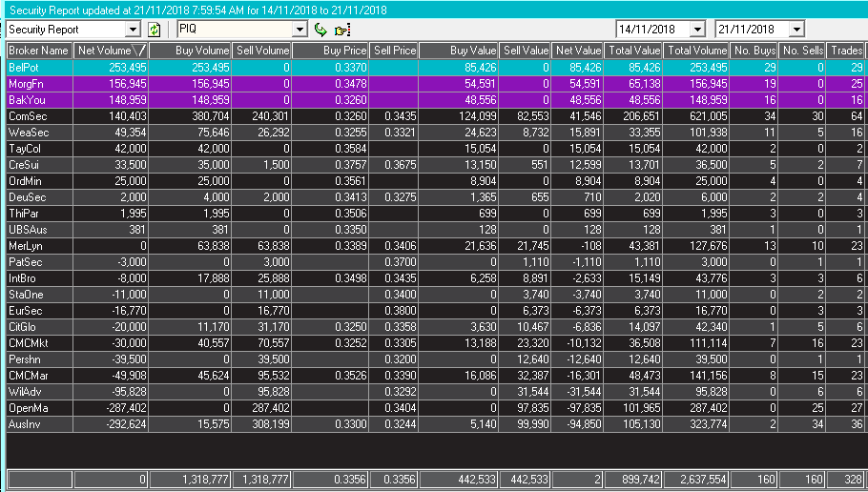Open the Security Report type dropdown
This screenshot has height=492, width=868.
pos(133,30)
